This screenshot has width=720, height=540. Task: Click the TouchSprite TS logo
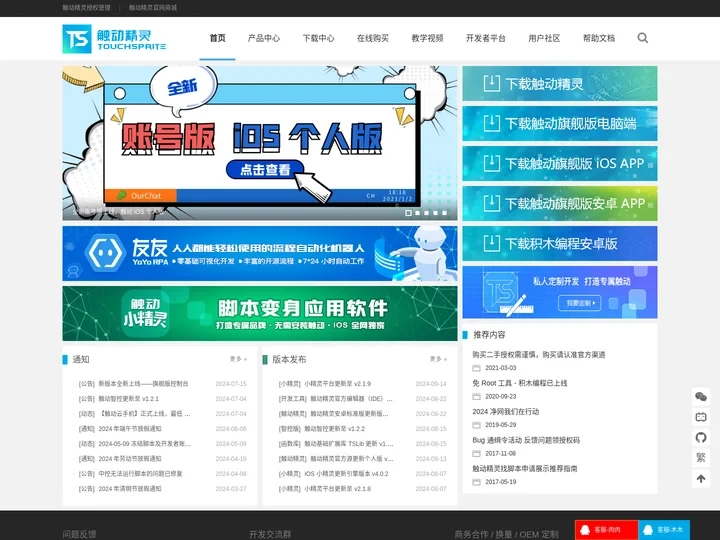tap(114, 39)
